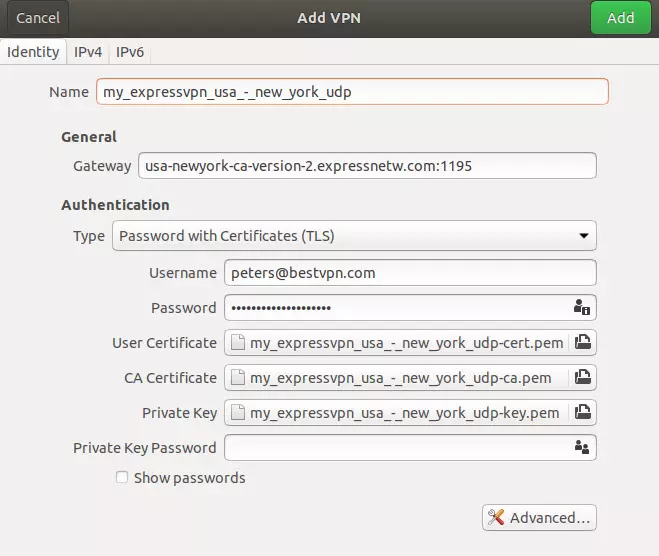The width and height of the screenshot is (659, 556).
Task: Click the document icon in Private Key chooser
Action: pos(238,412)
